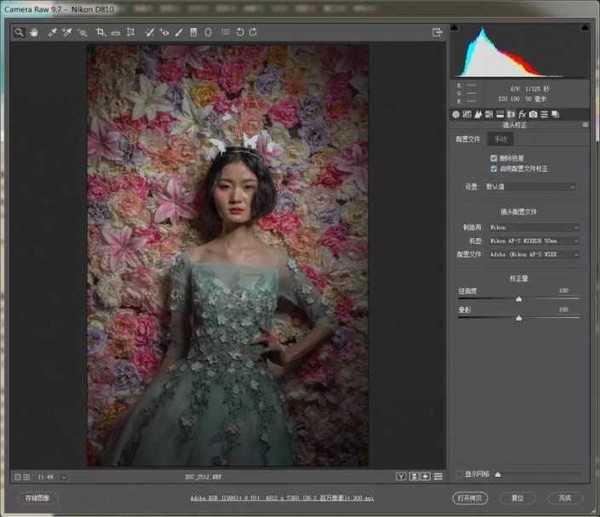Disable Enable Profile Corrections checkbox
Viewport: 600px width, 517px height.
click(x=494, y=167)
